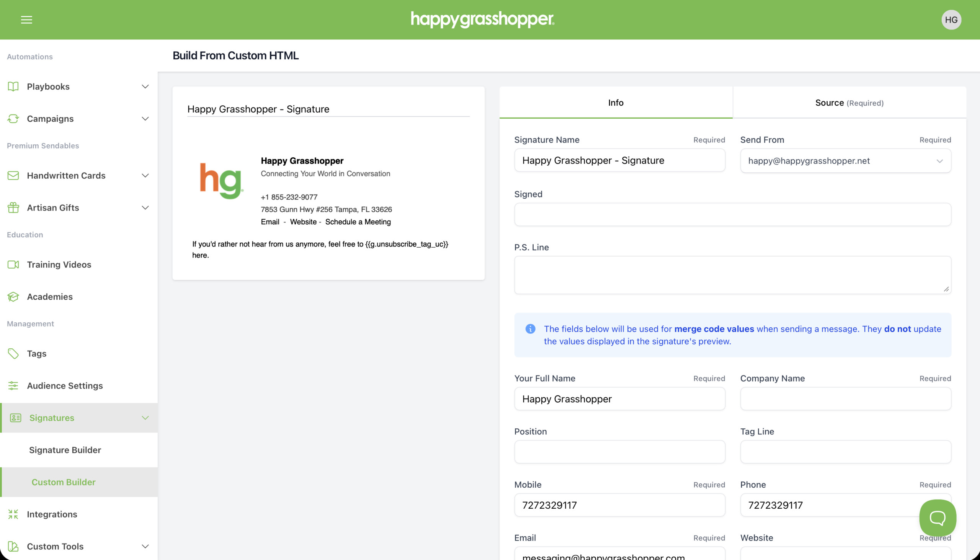Viewport: 980px width, 560px height.
Task: Click the Signature Name input field
Action: pyautogui.click(x=619, y=160)
